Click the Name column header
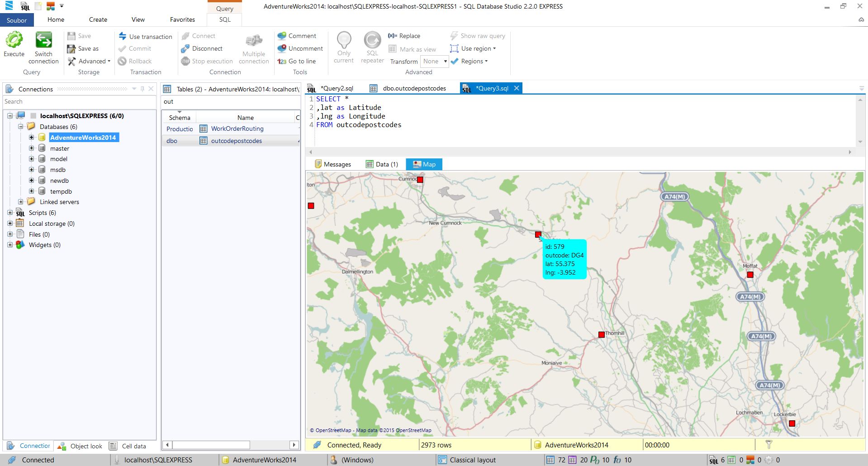 tap(246, 118)
